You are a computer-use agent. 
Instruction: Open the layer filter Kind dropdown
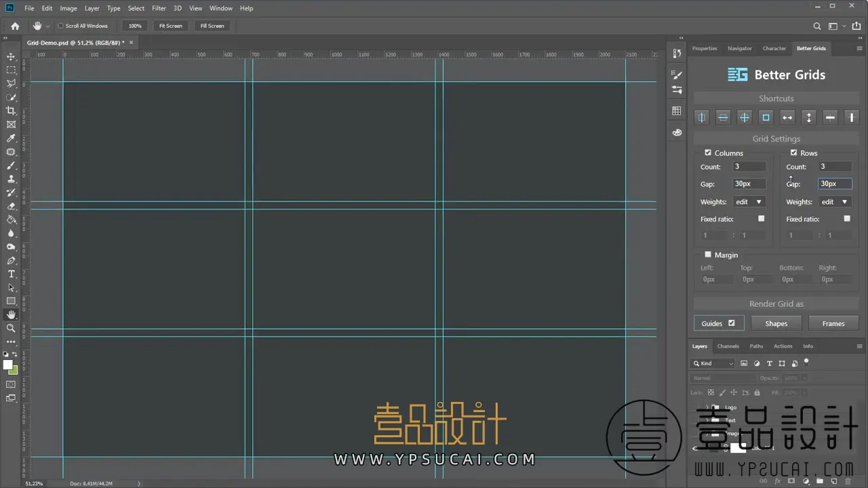pos(713,363)
